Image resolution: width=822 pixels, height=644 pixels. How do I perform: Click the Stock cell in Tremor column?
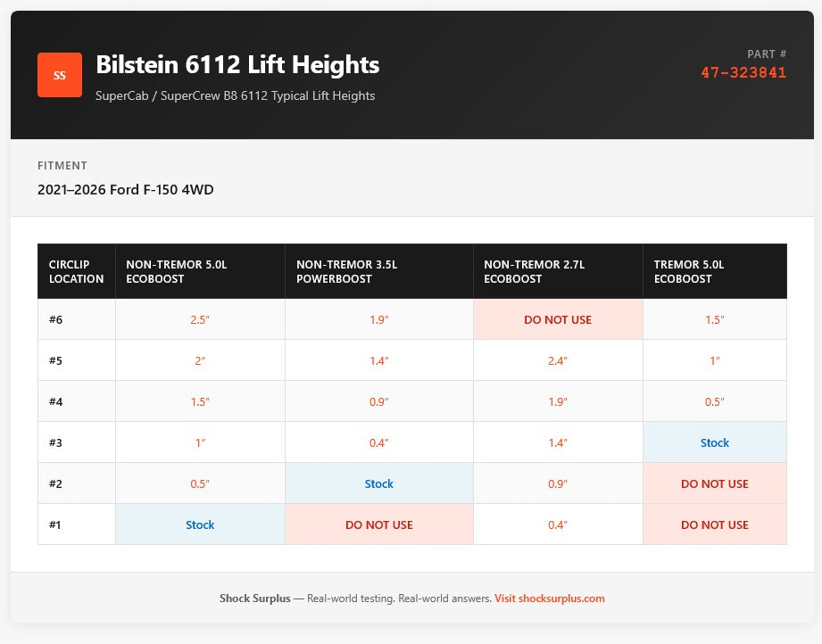[x=715, y=442]
